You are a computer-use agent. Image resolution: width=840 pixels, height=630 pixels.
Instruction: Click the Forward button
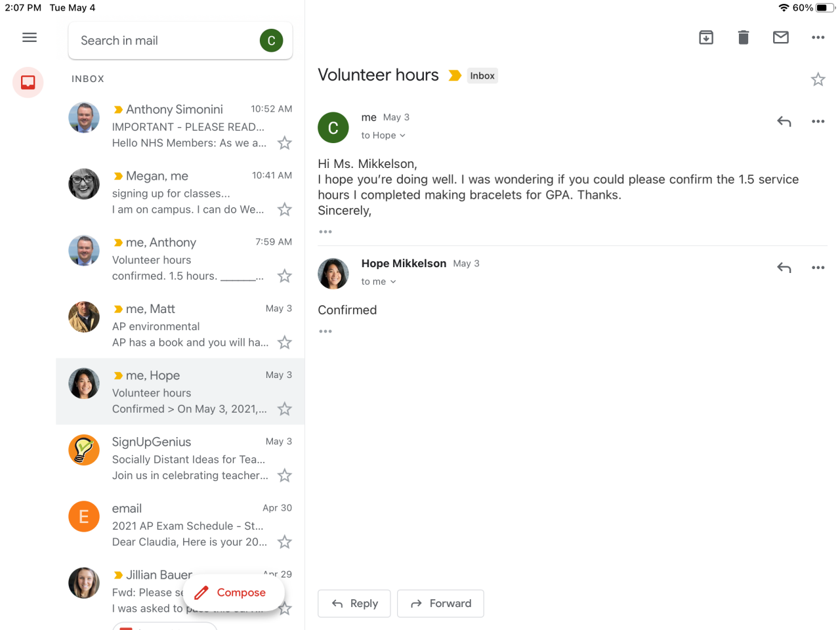440,604
